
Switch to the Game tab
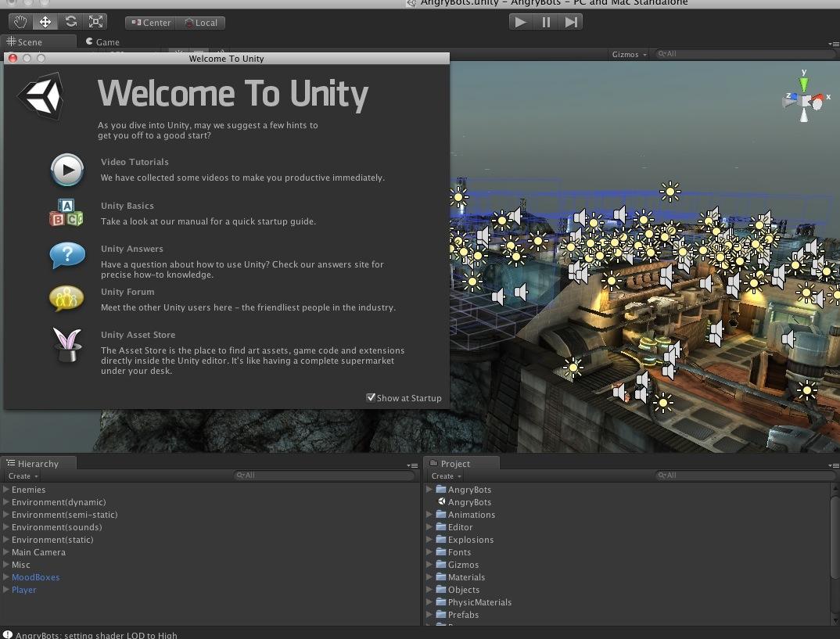(x=102, y=42)
